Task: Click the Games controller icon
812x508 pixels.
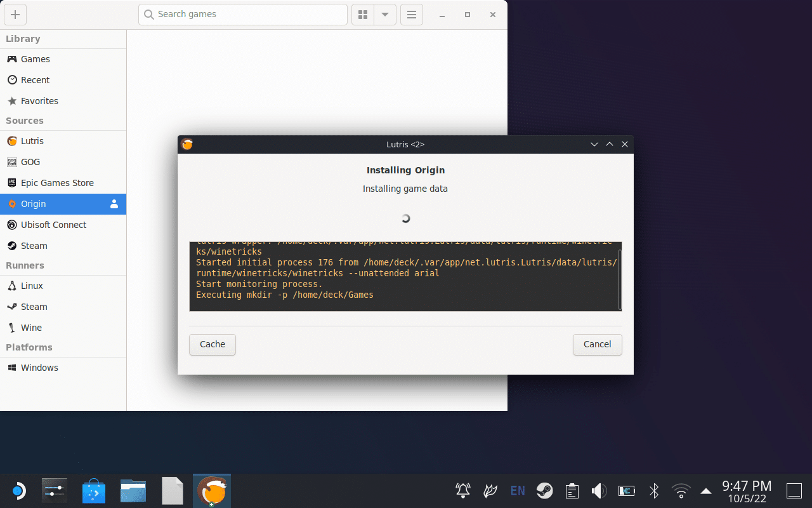Action: (x=12, y=59)
